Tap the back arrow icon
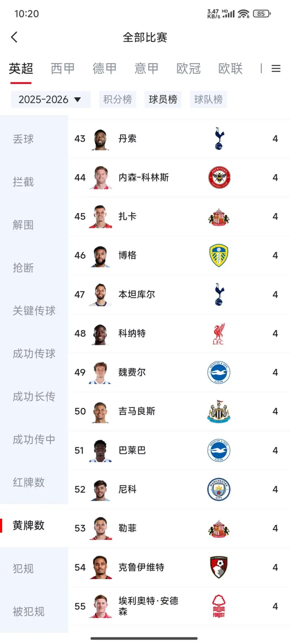 click(x=14, y=37)
